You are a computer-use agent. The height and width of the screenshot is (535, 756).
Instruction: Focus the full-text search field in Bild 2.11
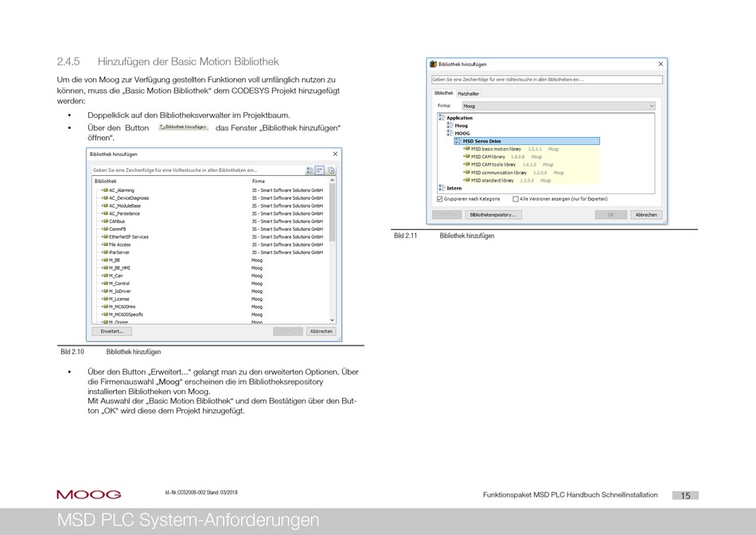click(x=547, y=80)
